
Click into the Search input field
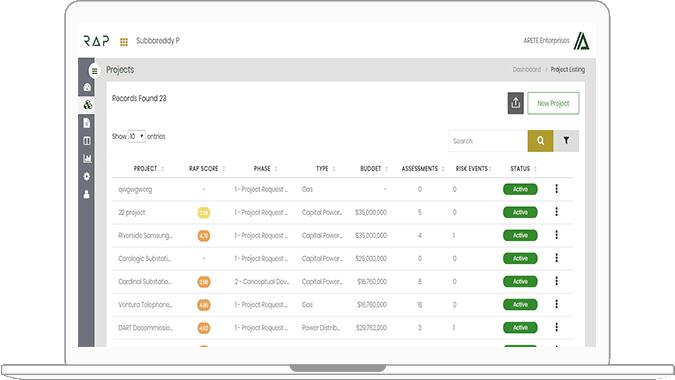point(488,141)
